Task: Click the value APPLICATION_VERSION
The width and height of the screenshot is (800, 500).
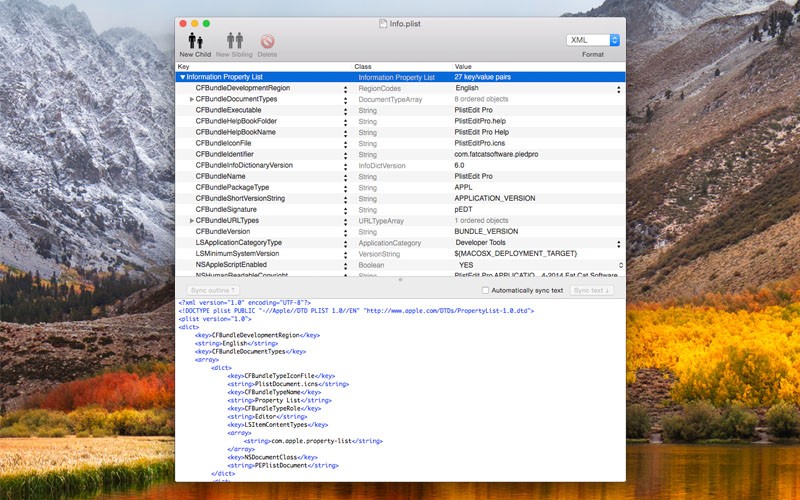Action: click(494, 198)
